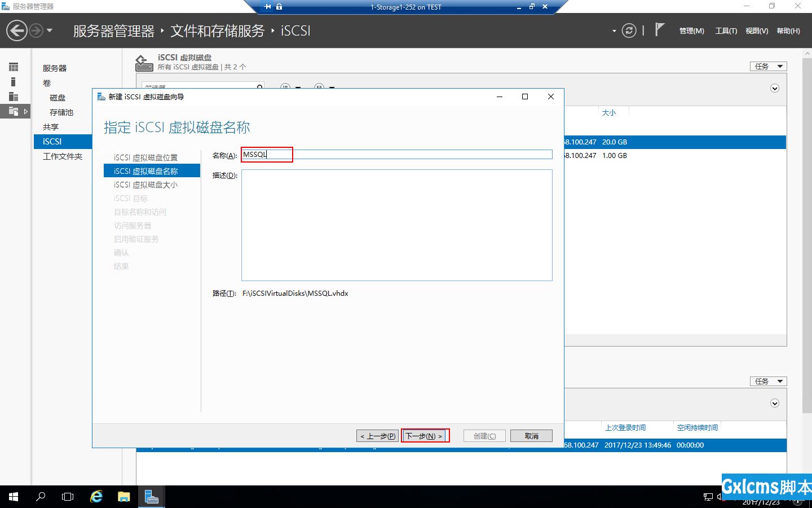Expand the dropdown next to the refresh icon
This screenshot has width=812, height=508.
point(614,31)
